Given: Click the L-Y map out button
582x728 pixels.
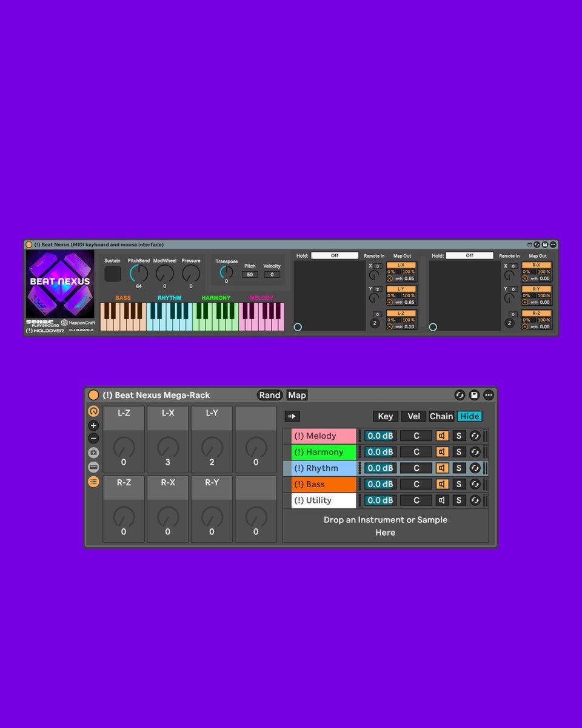Looking at the screenshot, I should [401, 289].
